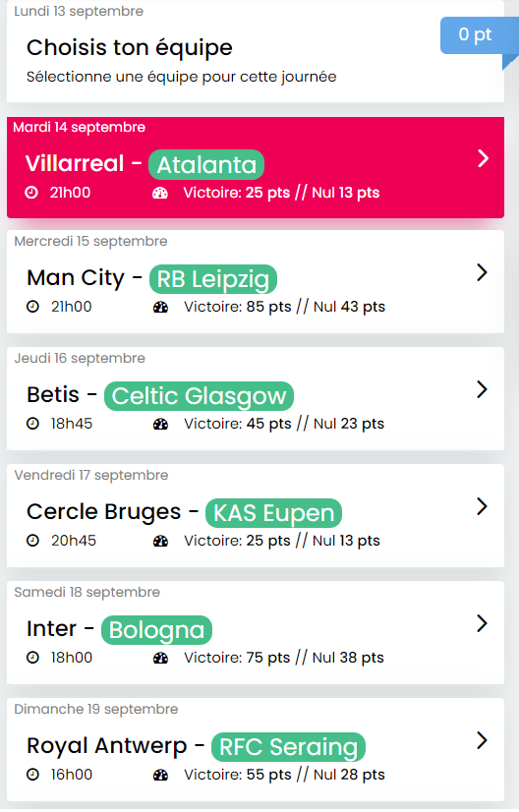Open the Villarreal – Atalanta match chevron
The image size is (519, 812).
click(483, 158)
